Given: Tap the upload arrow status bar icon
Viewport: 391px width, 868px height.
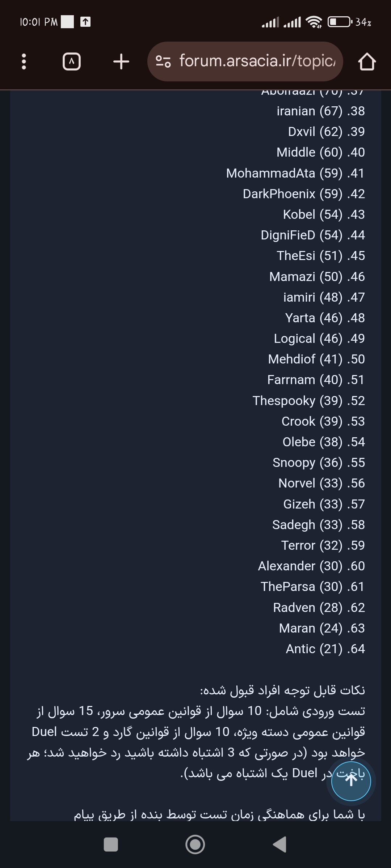Looking at the screenshot, I should [x=85, y=22].
